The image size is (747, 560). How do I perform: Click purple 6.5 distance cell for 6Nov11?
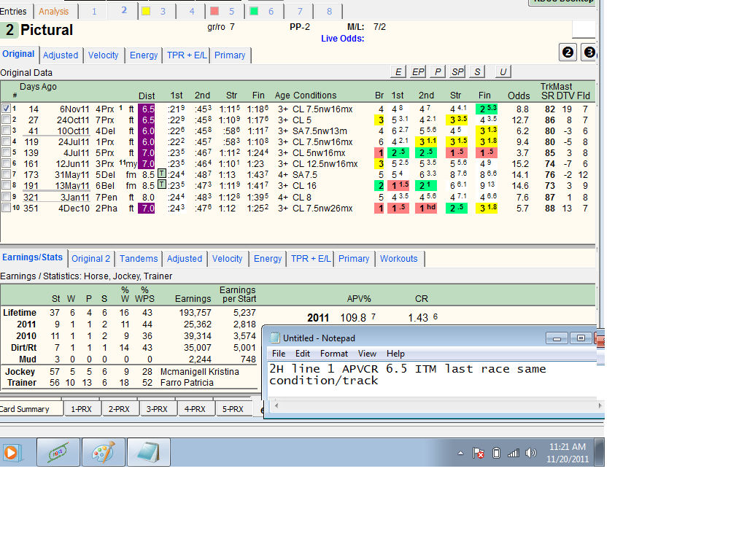[146, 109]
